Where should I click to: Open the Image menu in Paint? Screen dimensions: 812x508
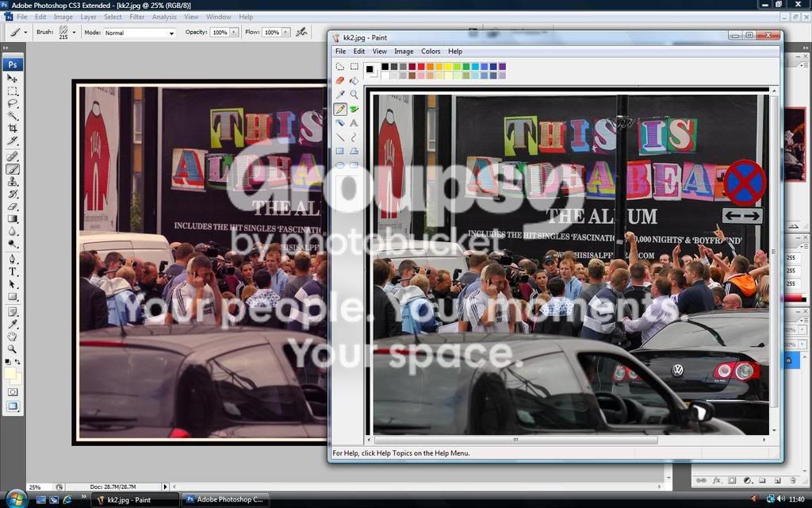404,52
